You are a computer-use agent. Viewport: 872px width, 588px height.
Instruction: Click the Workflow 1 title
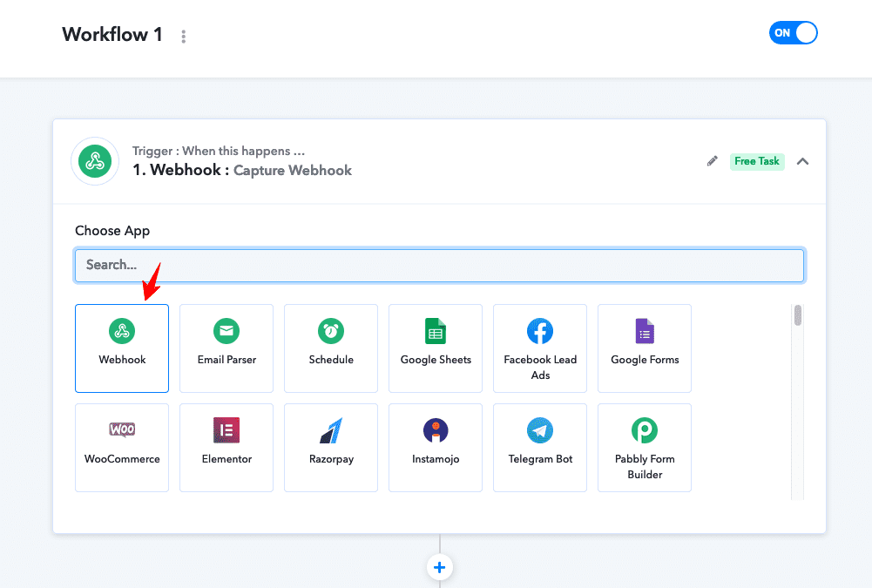click(112, 35)
